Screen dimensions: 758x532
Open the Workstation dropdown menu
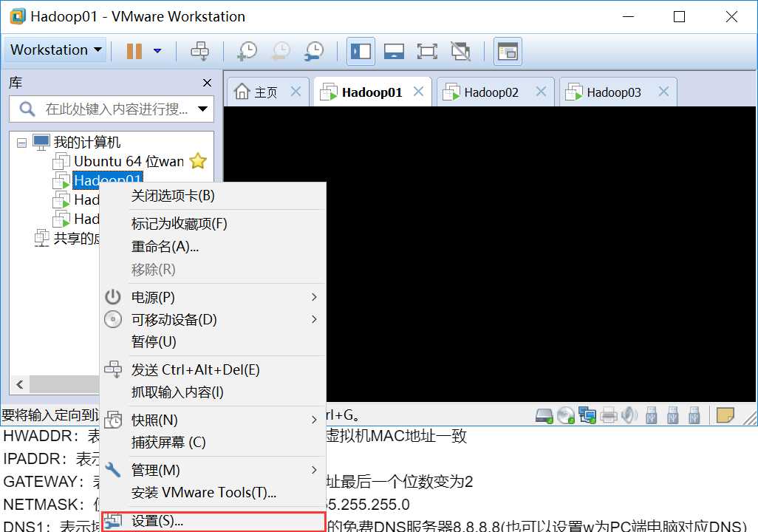click(55, 50)
